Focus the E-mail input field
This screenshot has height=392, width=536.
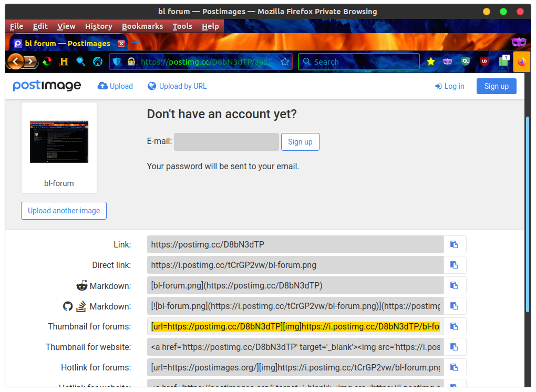pyautogui.click(x=226, y=142)
